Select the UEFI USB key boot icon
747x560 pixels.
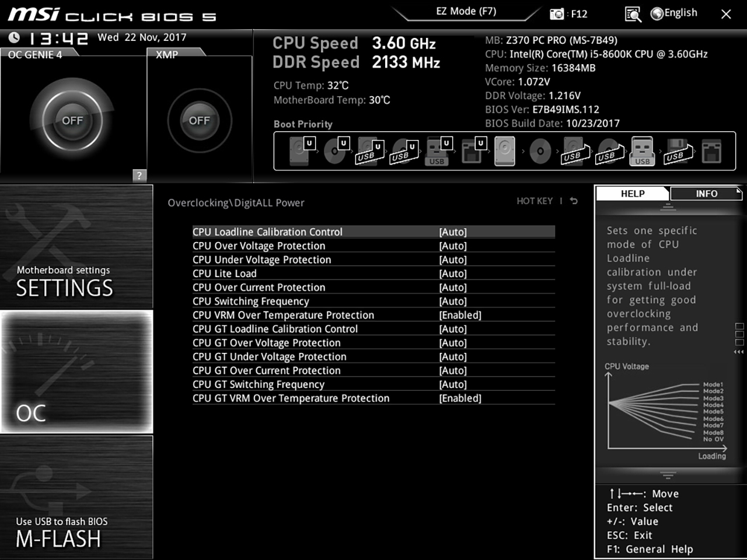click(x=439, y=151)
